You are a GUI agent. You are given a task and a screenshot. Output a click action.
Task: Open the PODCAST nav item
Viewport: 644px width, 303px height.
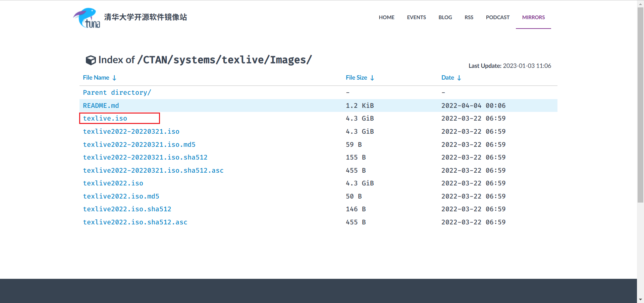click(497, 17)
